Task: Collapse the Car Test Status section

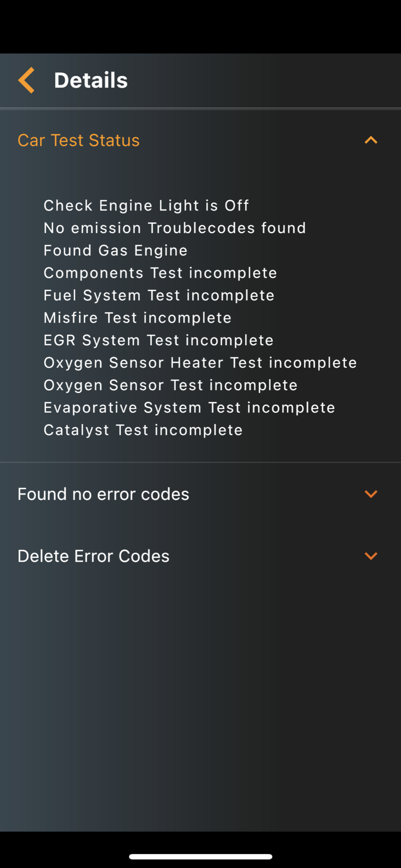Action: 371,140
